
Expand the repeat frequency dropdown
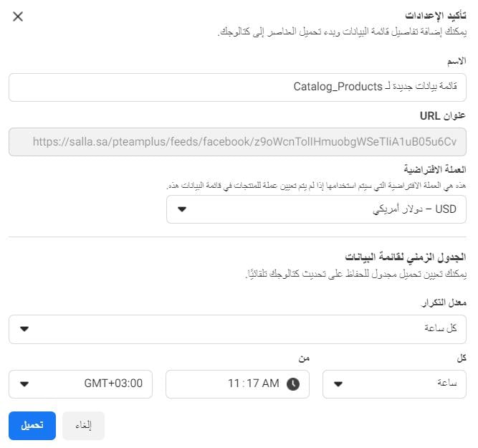(x=237, y=329)
